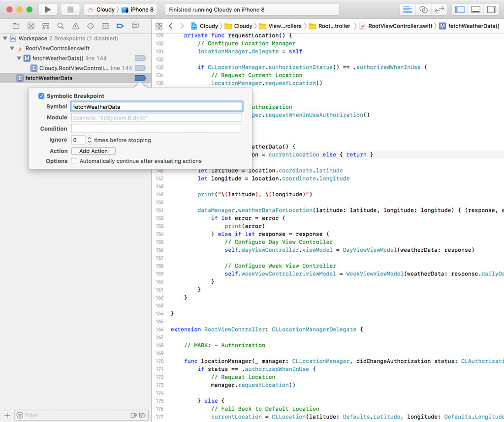
Task: Toggle the debug area visibility
Action: pyautogui.click(x=475, y=9)
